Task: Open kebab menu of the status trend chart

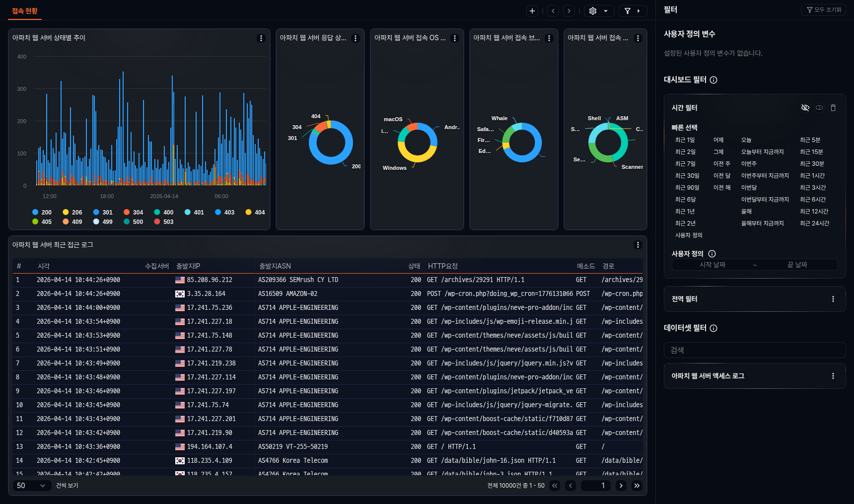Action: [x=261, y=38]
